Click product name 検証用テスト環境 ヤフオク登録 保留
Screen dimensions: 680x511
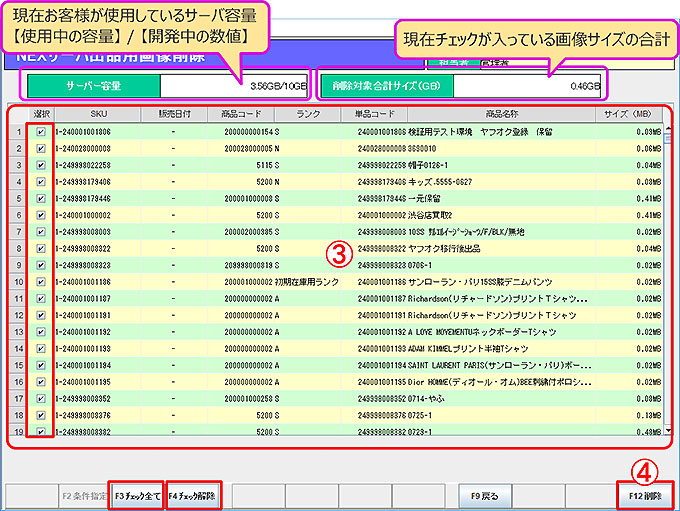tap(480, 132)
